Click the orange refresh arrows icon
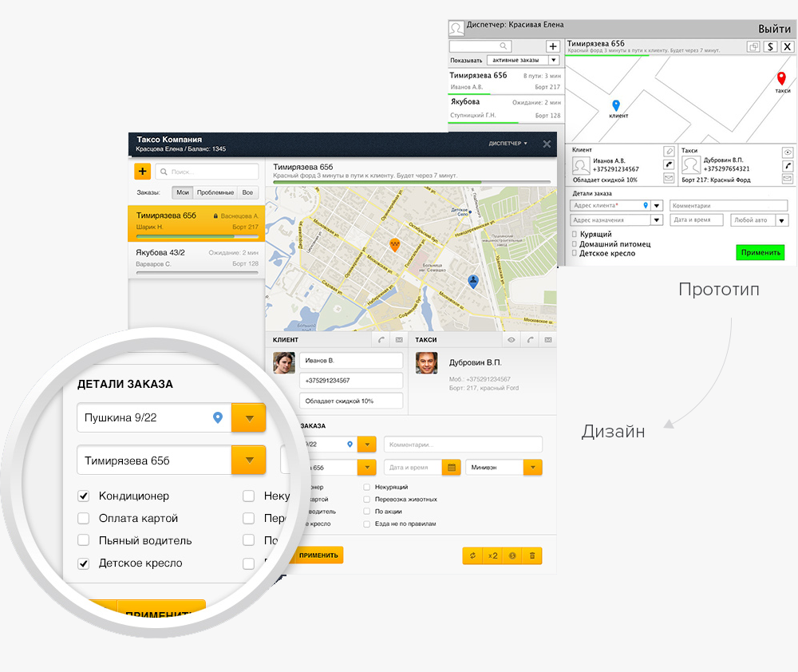 [472, 555]
